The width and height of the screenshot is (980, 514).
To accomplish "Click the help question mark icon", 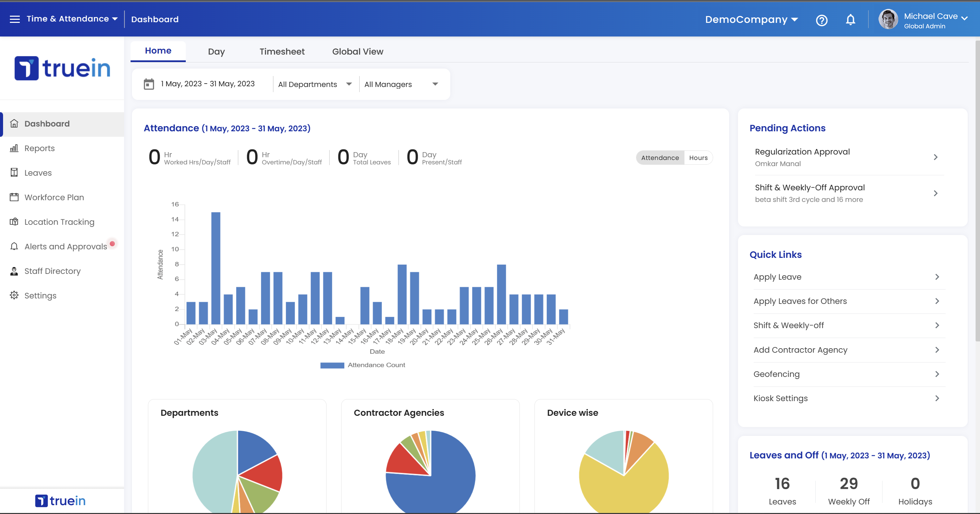I will tap(822, 20).
